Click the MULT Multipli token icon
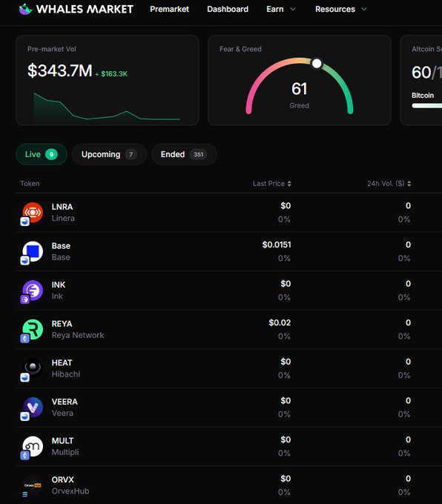This screenshot has width=442, height=504. point(33,446)
